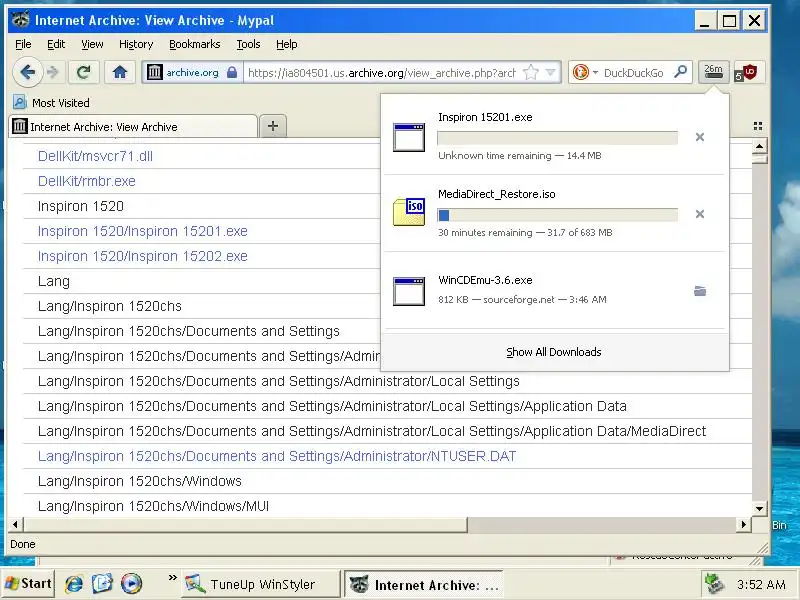Screen dimensions: 800x600
Task: Launch Internet Explorer from quick launch
Action: 74,584
